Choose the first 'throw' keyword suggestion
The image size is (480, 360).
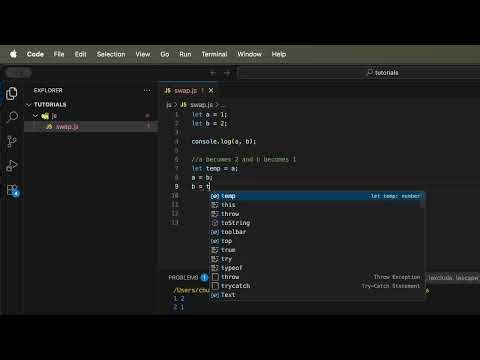tap(316, 214)
